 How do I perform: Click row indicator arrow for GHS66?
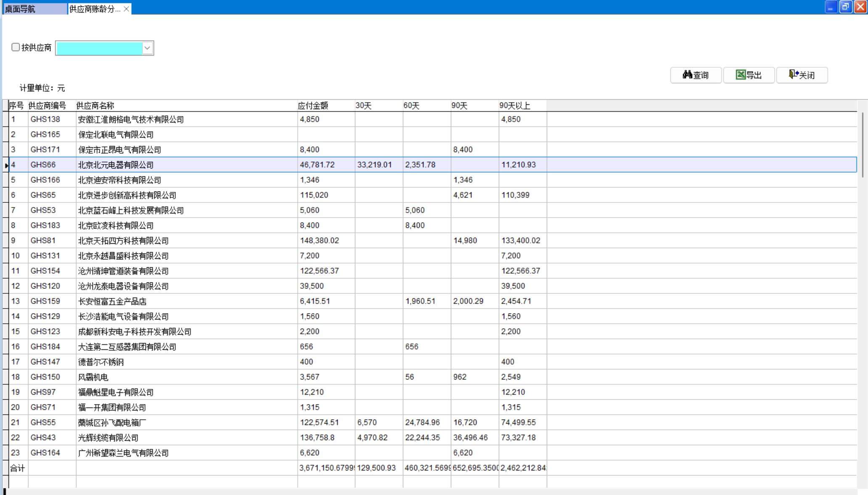6,165
